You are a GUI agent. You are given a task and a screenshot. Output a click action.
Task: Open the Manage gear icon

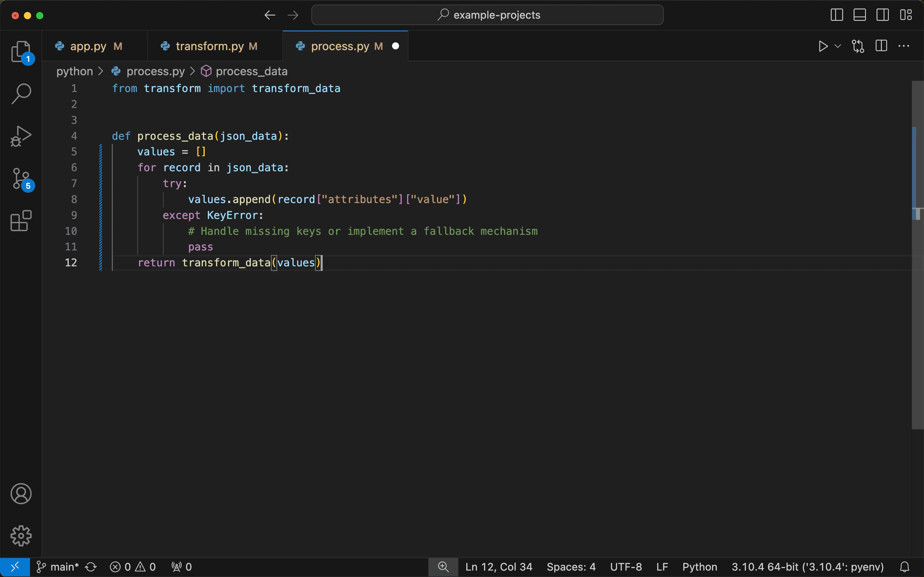(21, 536)
